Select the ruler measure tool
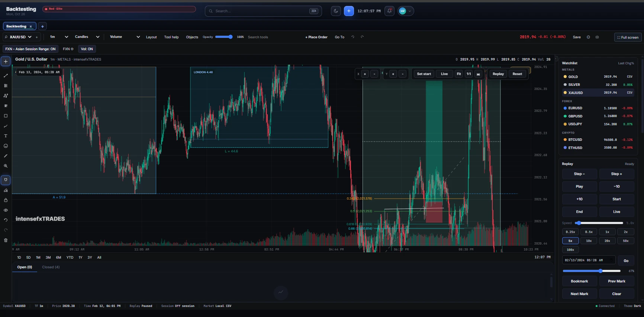This screenshot has height=317, width=644. [6, 156]
